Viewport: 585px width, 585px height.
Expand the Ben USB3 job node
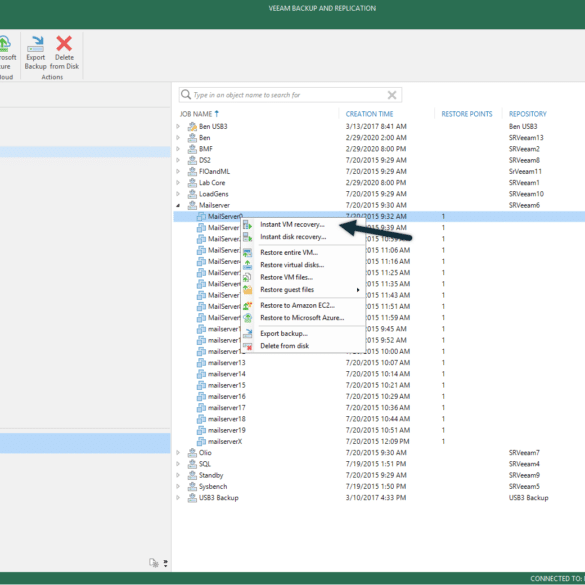tap(178, 126)
